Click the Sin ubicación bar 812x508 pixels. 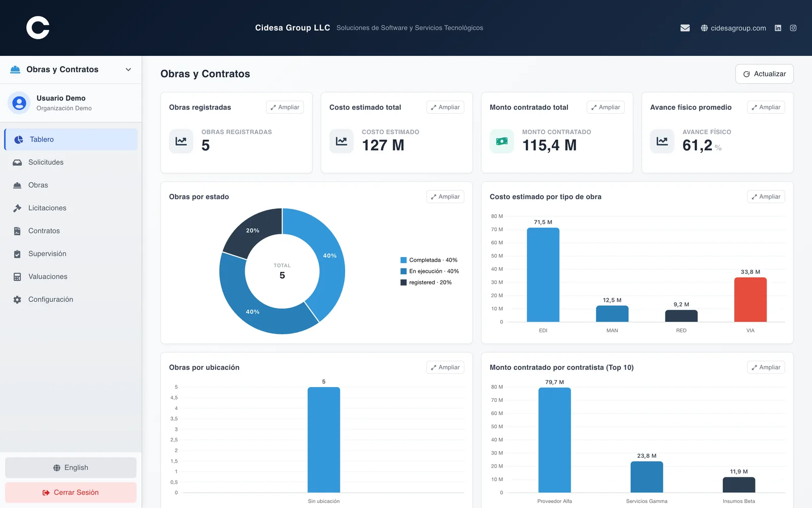324,440
